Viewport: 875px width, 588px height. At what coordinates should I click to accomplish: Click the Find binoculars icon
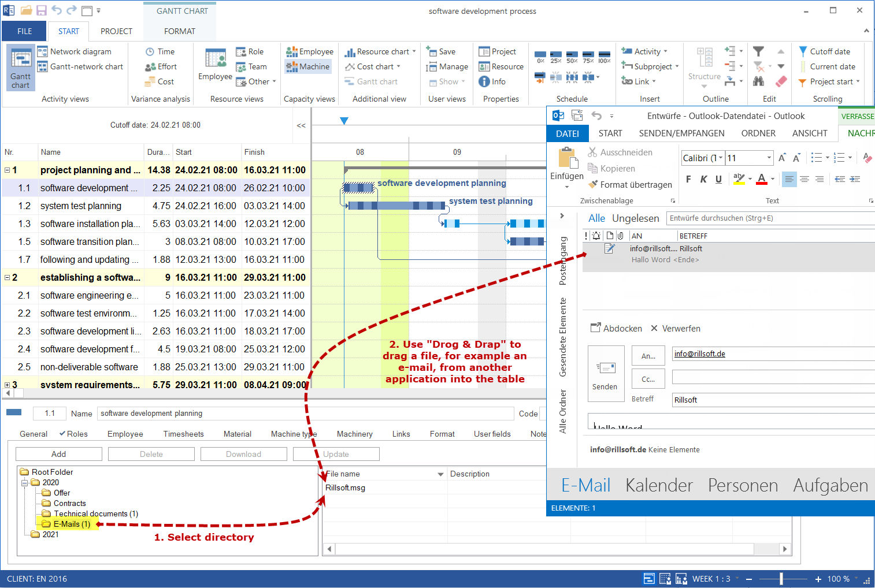pos(759,81)
